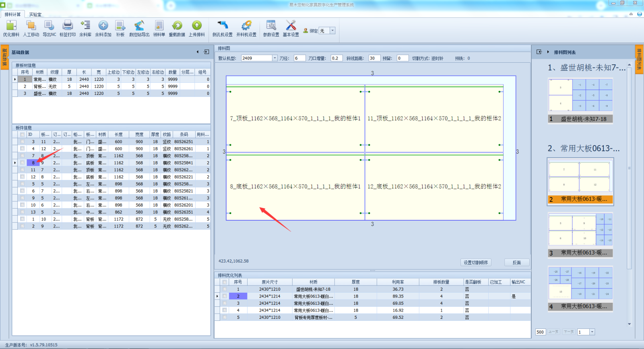
Task: Click the pin icon of 基础数据 panel
Action: click(x=206, y=52)
